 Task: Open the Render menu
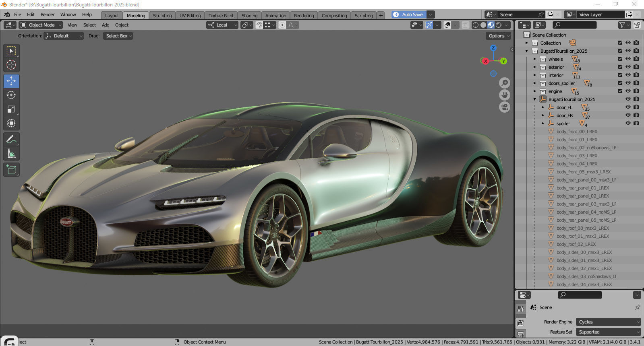click(x=48, y=14)
